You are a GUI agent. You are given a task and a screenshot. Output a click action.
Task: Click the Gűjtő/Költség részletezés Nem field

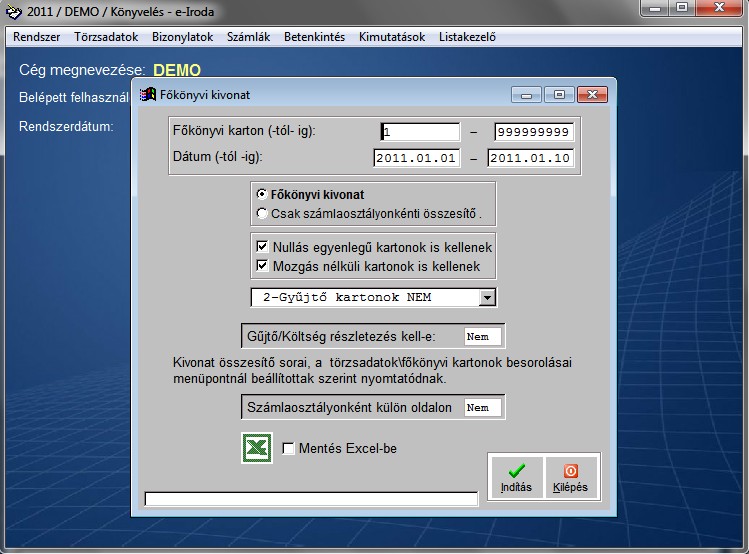483,336
